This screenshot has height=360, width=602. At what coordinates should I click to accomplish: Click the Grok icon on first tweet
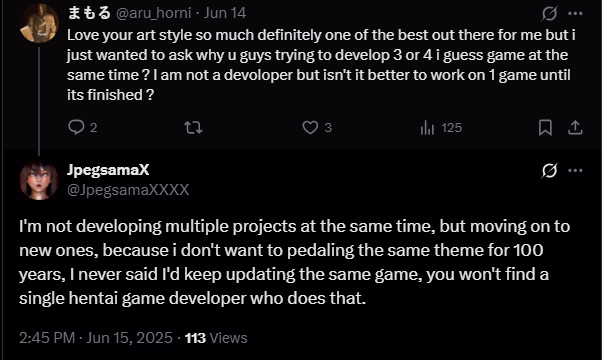[549, 13]
